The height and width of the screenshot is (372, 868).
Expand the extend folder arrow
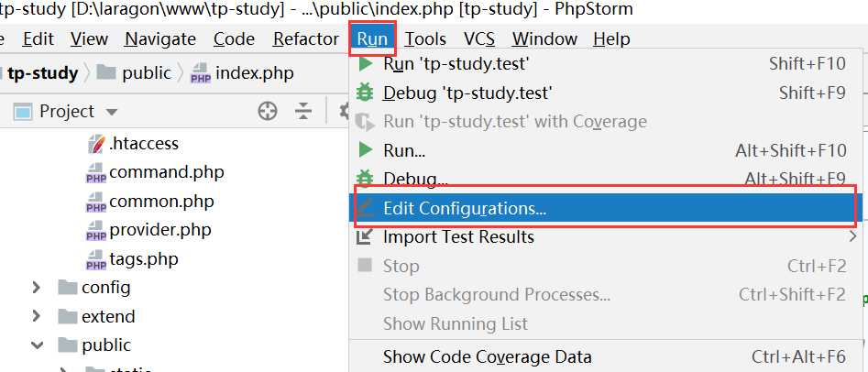tap(37, 317)
